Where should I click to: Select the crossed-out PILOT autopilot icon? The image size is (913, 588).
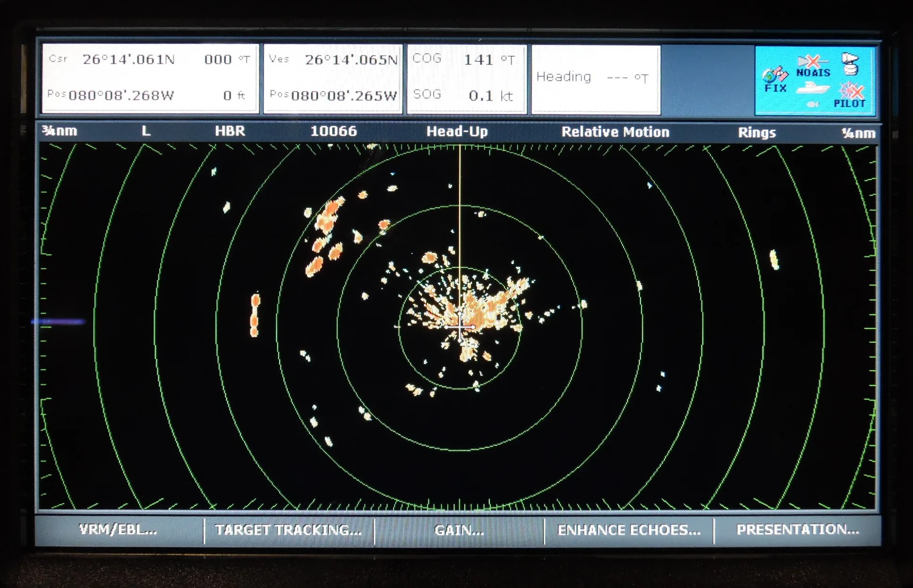tap(850, 95)
